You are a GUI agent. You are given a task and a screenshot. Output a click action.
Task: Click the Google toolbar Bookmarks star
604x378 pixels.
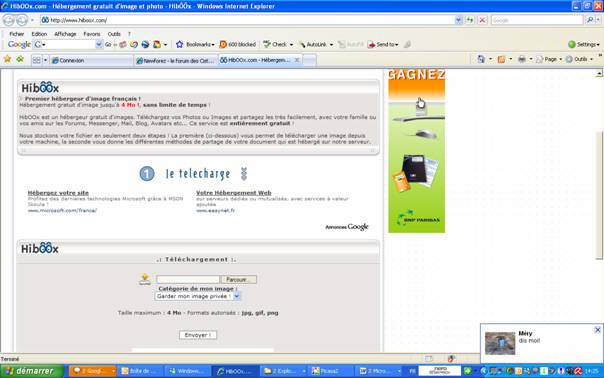click(180, 45)
